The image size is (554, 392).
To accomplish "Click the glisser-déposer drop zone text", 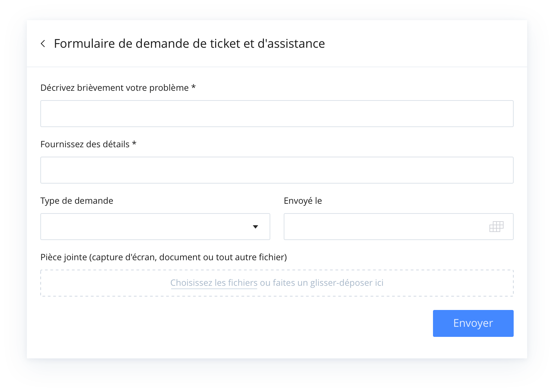I will point(322,283).
